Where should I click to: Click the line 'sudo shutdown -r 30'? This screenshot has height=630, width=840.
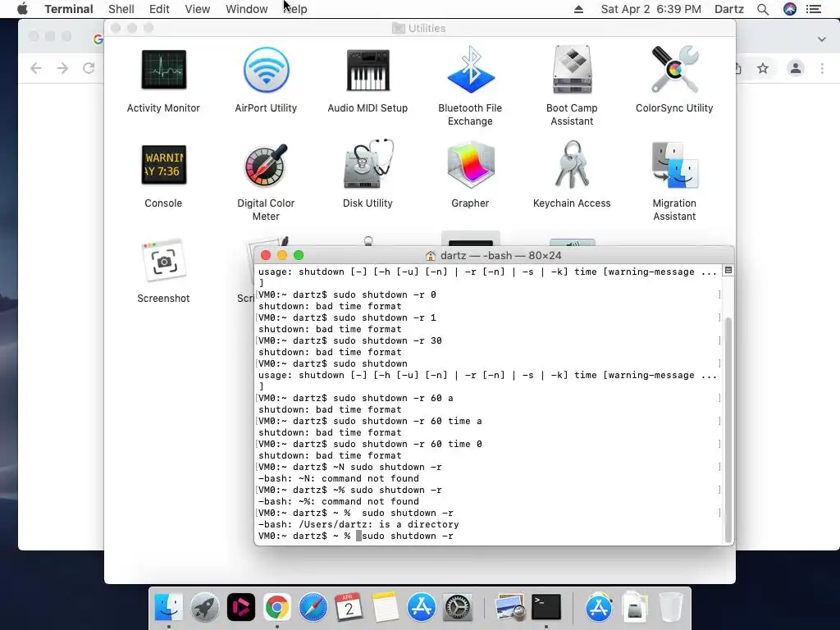click(387, 340)
